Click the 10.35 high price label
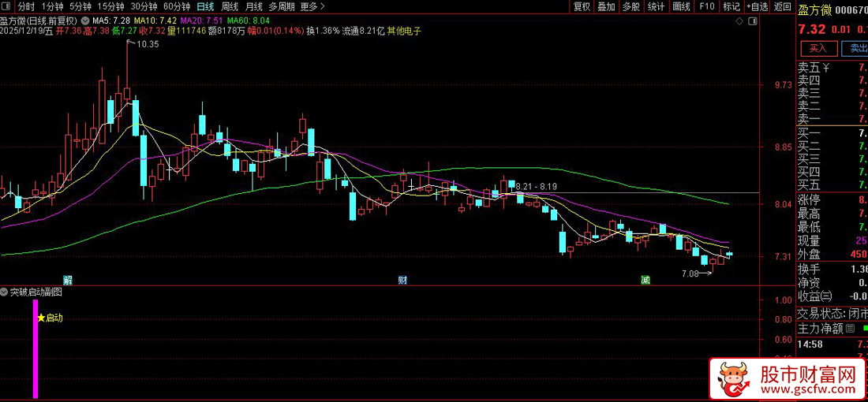The height and width of the screenshot is (402, 868). point(148,45)
